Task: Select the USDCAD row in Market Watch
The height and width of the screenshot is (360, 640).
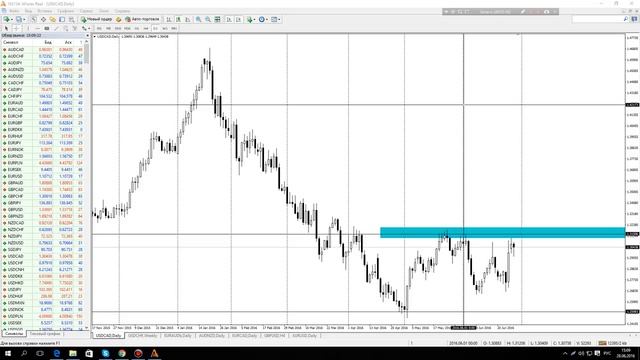Action: pyautogui.click(x=43, y=256)
